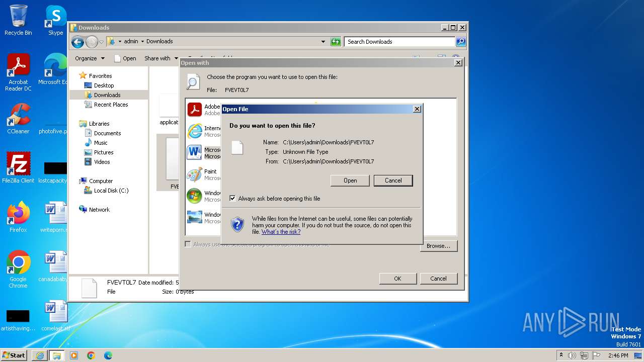The image size is (644, 362).
Task: Close the Open File dialog
Action: (417, 109)
